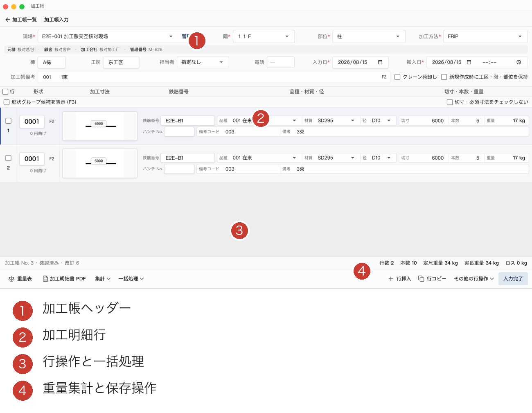
Task: Click the 行コピー button label
Action: [437, 279]
